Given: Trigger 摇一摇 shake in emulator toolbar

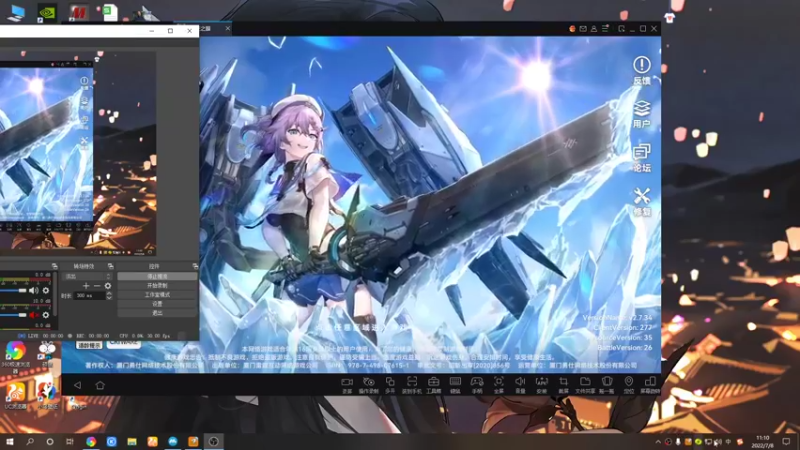Looking at the screenshot, I should (607, 385).
